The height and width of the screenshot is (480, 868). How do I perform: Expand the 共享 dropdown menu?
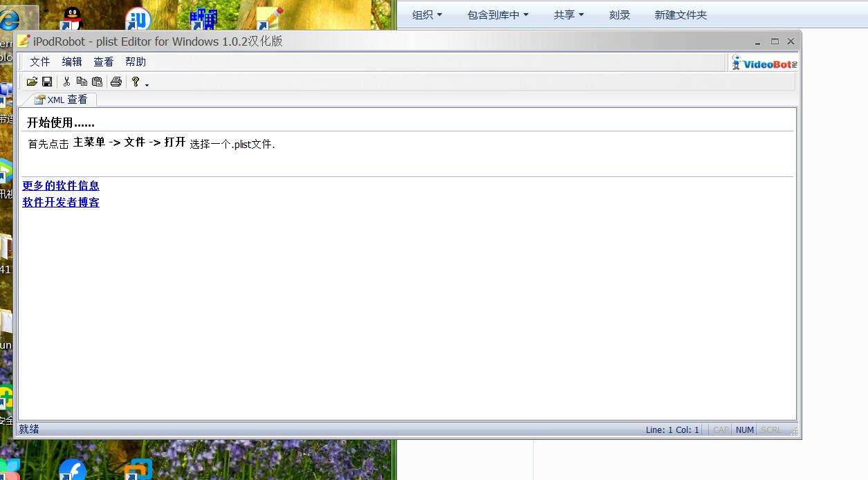[x=569, y=15]
